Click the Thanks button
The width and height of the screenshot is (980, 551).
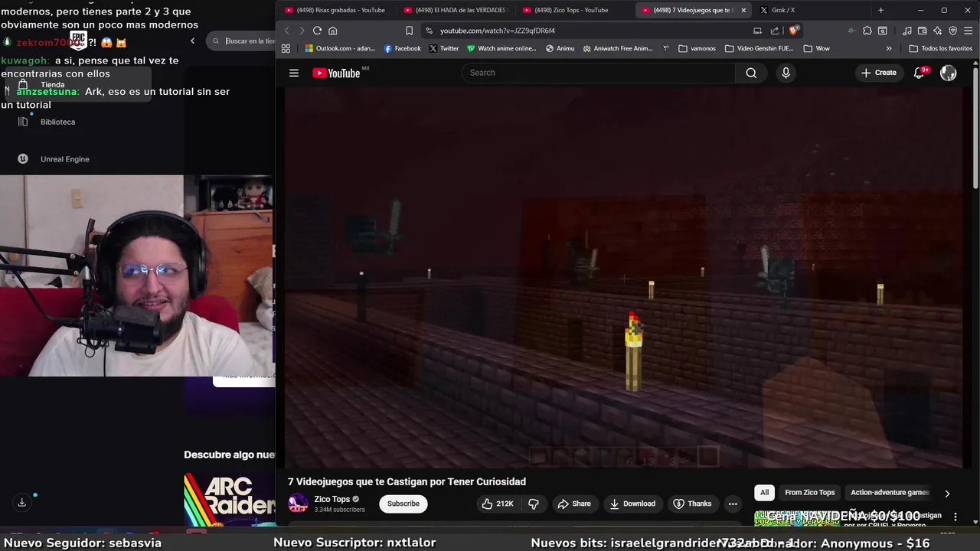coord(692,504)
